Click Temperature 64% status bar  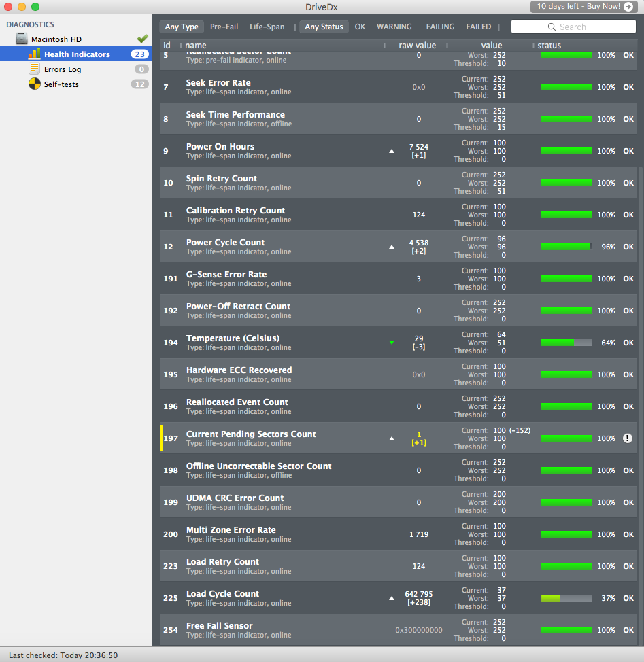tap(566, 343)
